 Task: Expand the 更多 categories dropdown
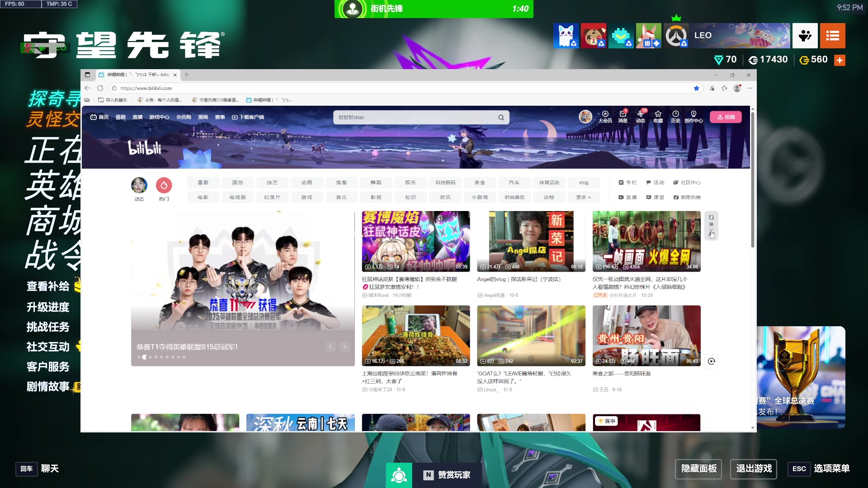(x=583, y=197)
